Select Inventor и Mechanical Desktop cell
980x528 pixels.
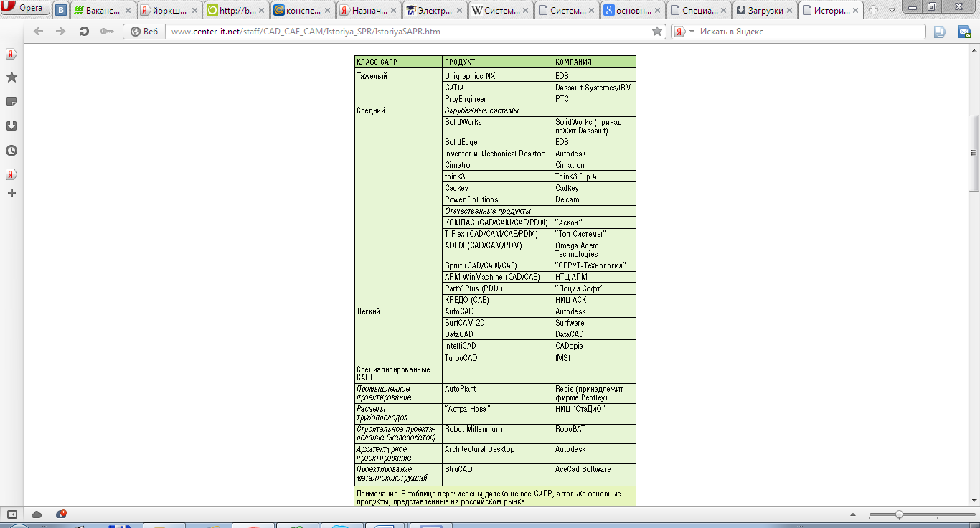click(497, 154)
